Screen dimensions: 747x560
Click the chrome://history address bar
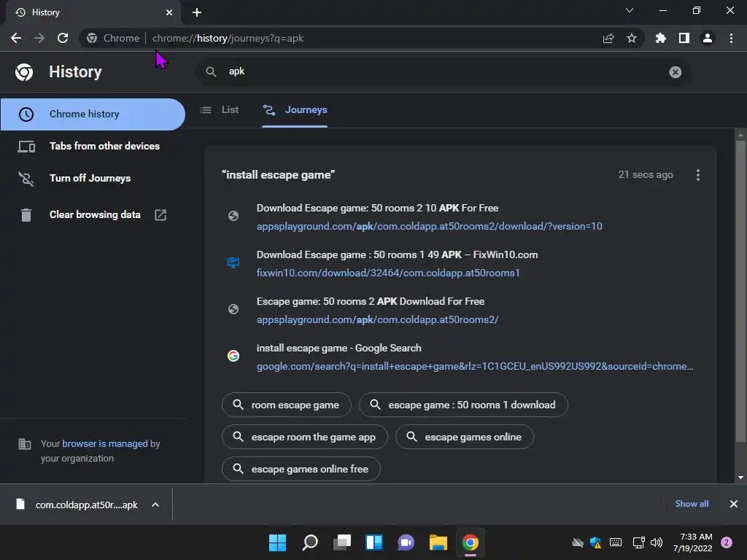(228, 38)
